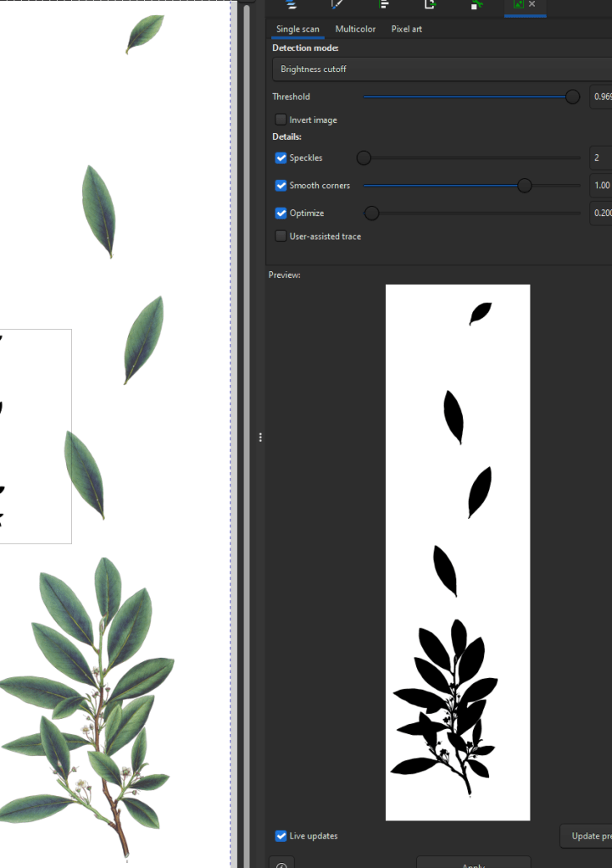Toggle the Live updates checkbox

[x=281, y=836]
